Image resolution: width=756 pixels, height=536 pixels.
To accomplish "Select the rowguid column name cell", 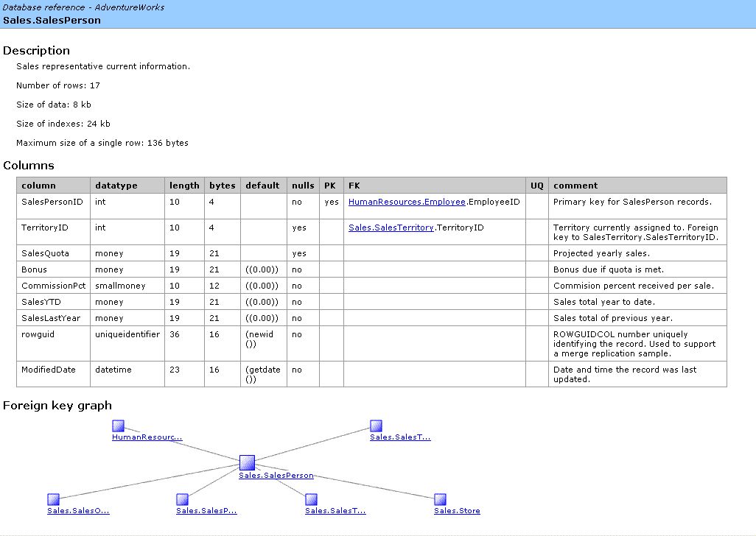I will pos(53,343).
